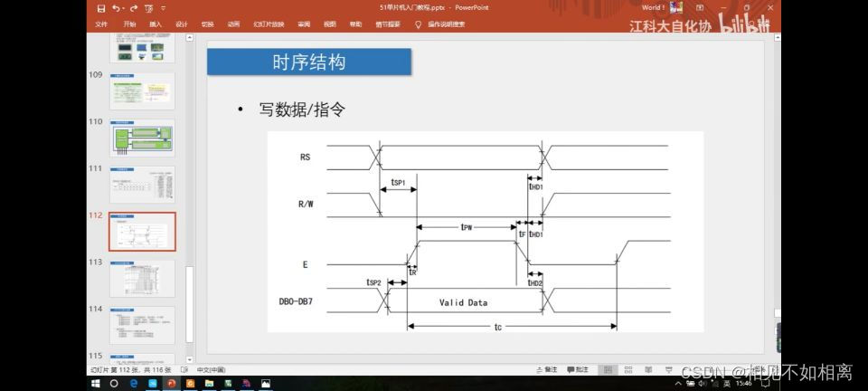This screenshot has height=391, width=868.
Task: Show hidden system tray icons chevron
Action: pyautogui.click(x=678, y=383)
